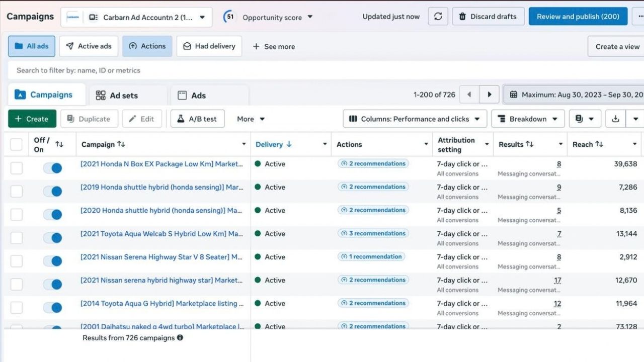Toggle off the 2019 Honda shuttle campaign
Screen dimensions: 644x362
(52, 191)
